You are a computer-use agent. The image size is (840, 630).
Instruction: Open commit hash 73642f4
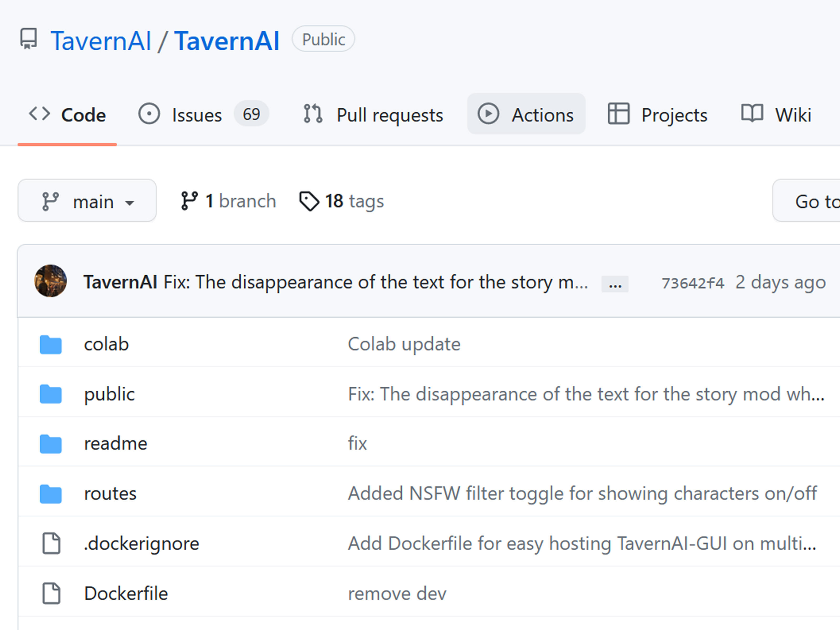pos(693,283)
